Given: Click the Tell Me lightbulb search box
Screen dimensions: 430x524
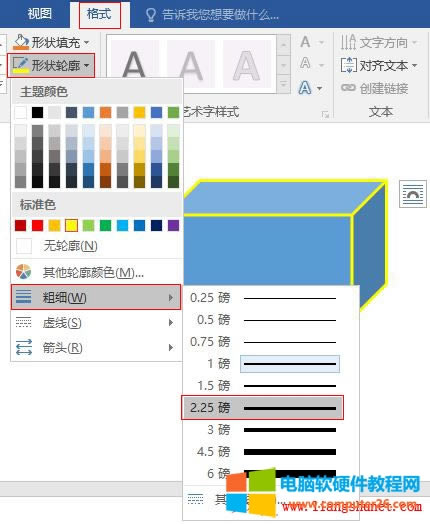Looking at the screenshot, I should [x=212, y=15].
